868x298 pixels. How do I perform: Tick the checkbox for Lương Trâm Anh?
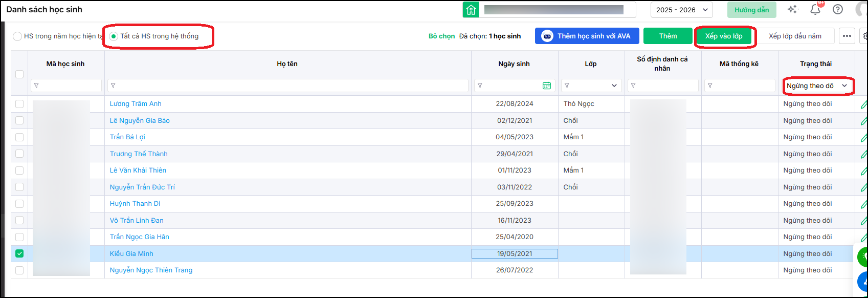tap(19, 104)
